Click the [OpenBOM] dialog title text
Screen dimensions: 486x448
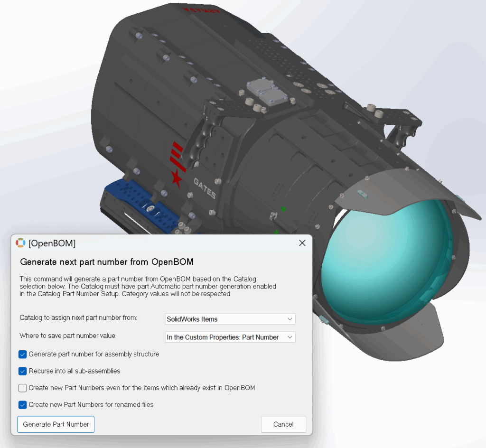[x=52, y=243]
